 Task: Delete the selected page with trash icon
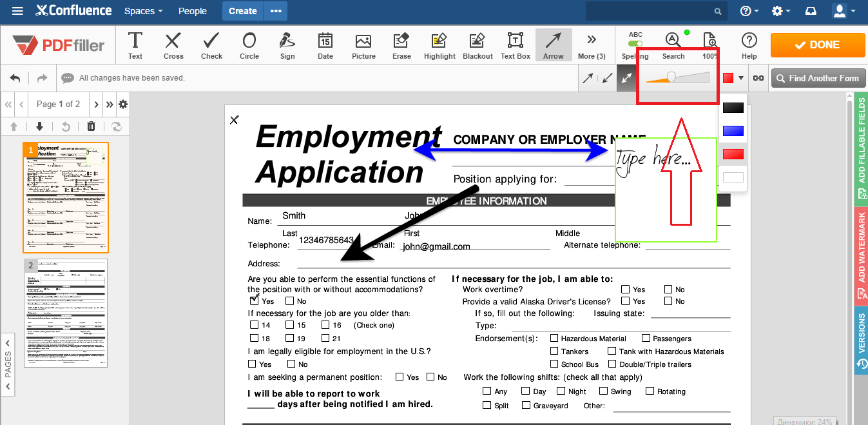[x=91, y=126]
